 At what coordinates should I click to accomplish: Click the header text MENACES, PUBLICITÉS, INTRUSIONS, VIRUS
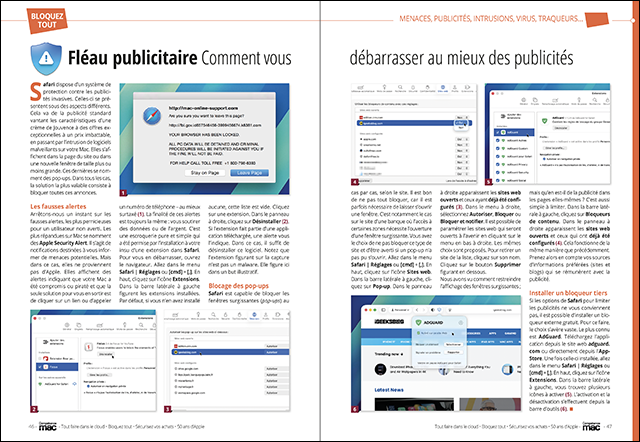467,18
